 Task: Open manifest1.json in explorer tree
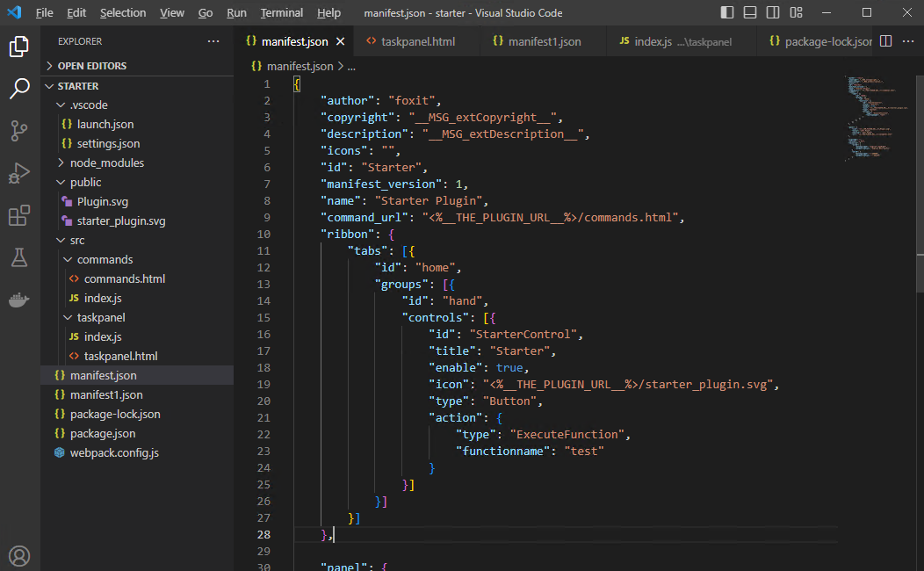click(x=106, y=394)
